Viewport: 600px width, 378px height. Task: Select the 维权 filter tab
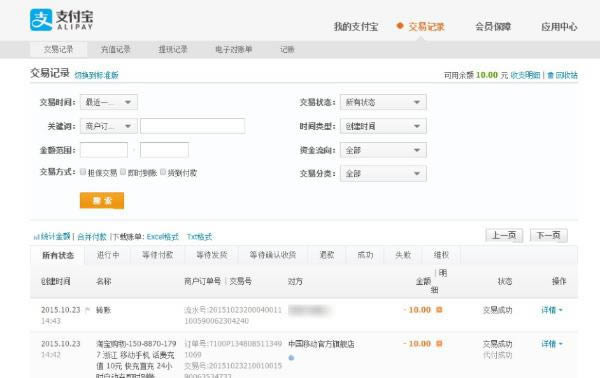[x=441, y=255]
